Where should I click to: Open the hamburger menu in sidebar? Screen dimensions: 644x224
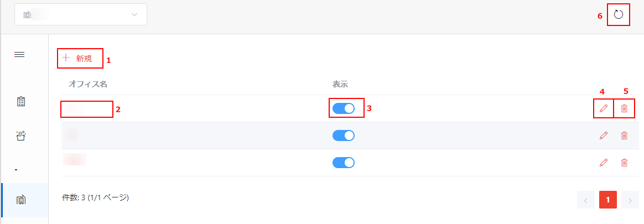tap(19, 55)
